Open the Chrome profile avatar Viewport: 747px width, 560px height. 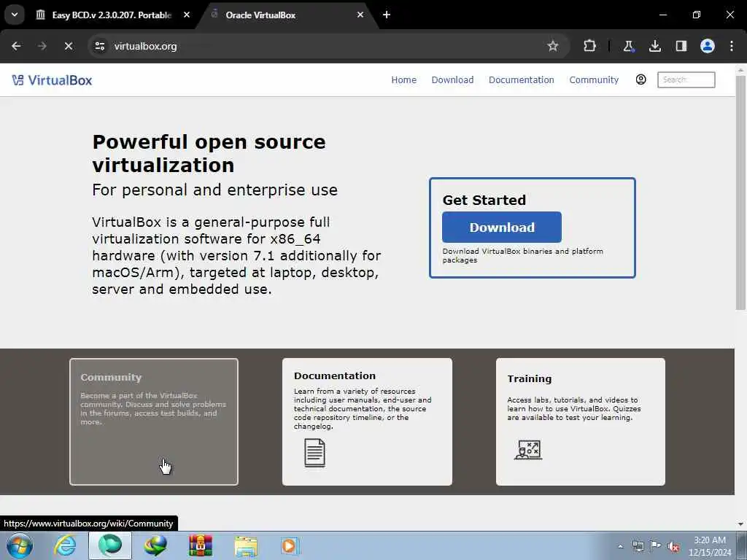pos(707,46)
